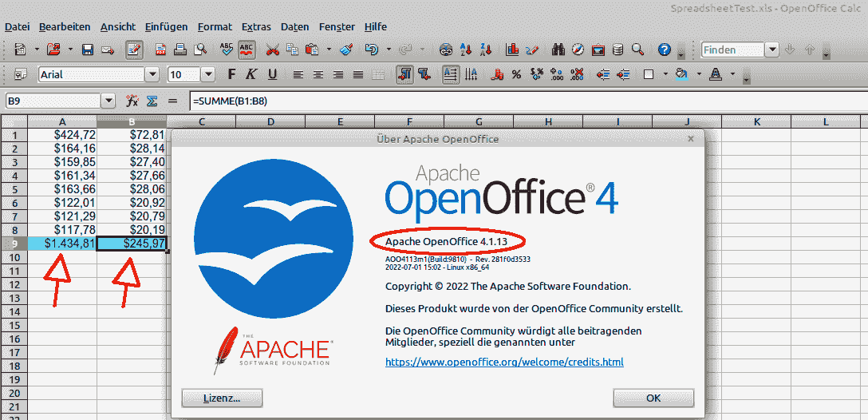Open the Function Wizard icon
868x420 pixels.
132,101
